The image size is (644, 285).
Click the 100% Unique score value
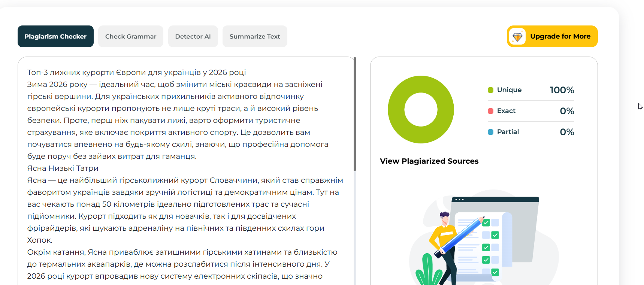pos(562,90)
